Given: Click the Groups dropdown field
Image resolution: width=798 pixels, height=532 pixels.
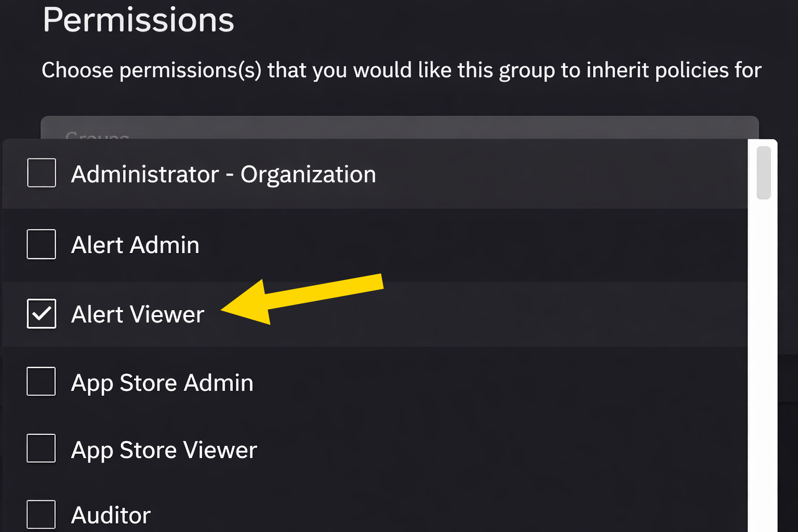Looking at the screenshot, I should point(399,127).
